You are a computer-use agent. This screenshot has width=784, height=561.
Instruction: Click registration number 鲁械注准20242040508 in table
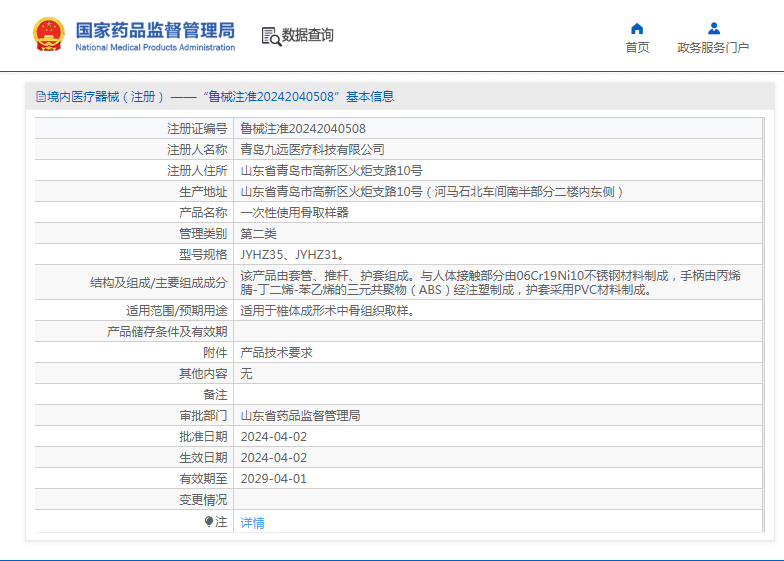[303, 129]
